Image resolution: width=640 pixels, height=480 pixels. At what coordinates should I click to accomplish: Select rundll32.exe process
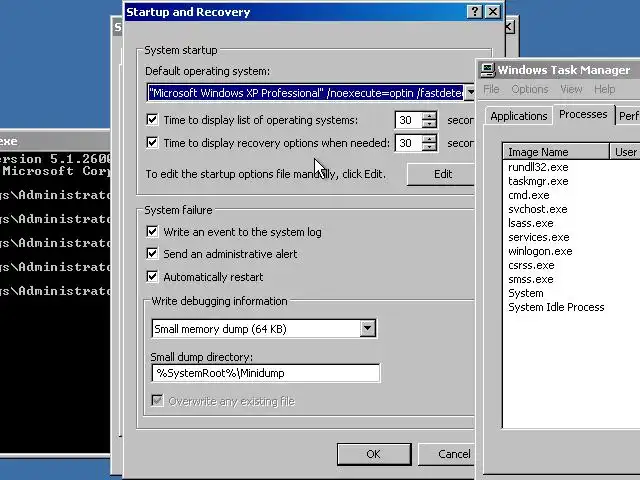click(538, 167)
